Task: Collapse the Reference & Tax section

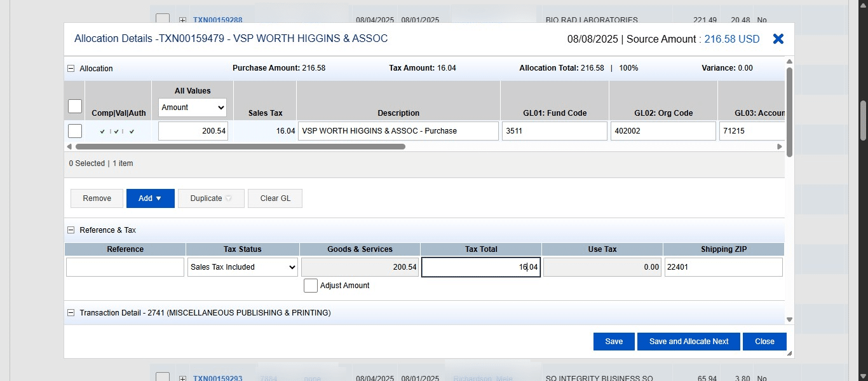Action: click(x=70, y=230)
